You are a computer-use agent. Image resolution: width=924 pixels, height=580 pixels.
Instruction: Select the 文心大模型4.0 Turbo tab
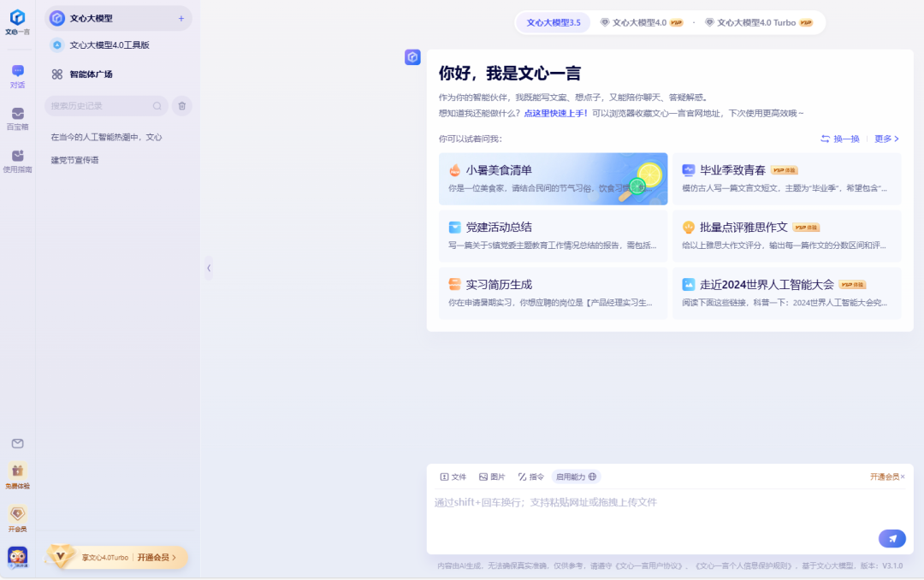[x=758, y=22]
